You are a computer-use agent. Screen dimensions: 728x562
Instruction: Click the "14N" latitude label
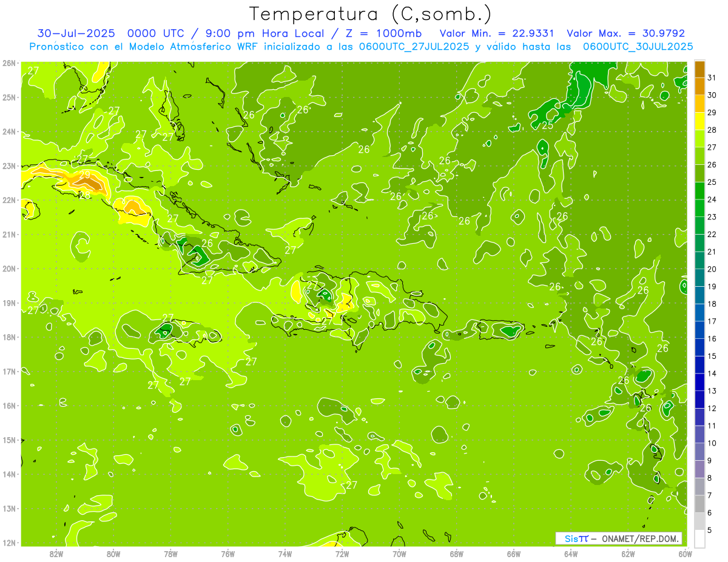click(9, 474)
